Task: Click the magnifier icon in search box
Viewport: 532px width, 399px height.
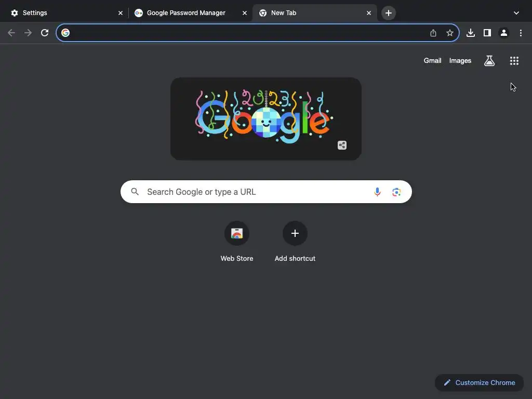Action: (x=135, y=192)
